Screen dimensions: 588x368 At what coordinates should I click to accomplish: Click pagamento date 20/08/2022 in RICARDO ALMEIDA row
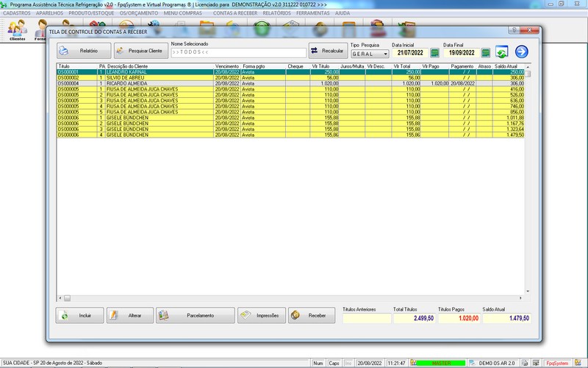[462, 83]
